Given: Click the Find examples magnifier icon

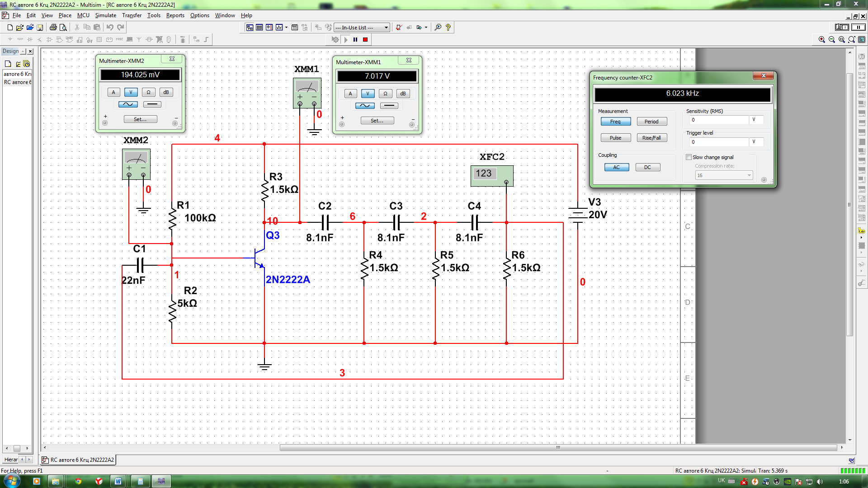Looking at the screenshot, I should [438, 28].
